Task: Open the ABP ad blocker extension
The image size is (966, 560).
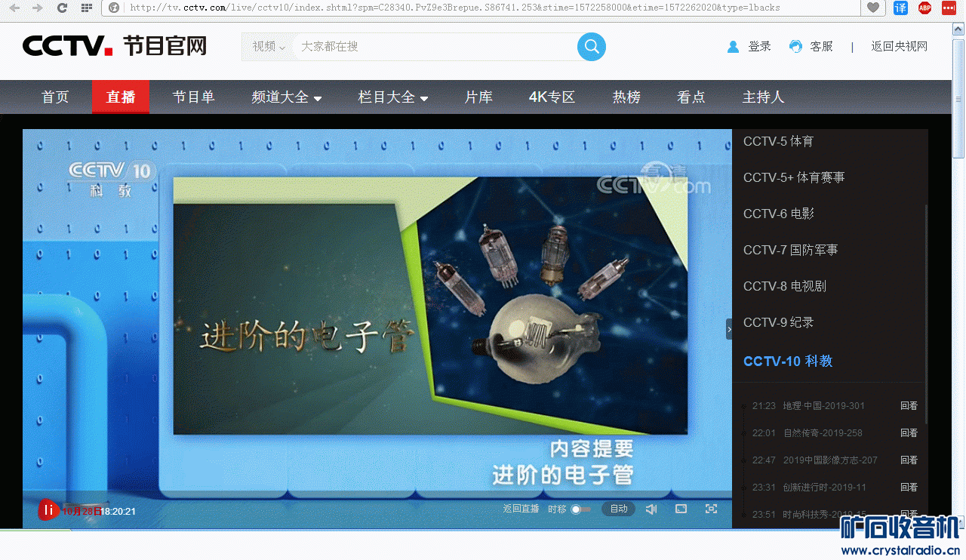Action: (924, 8)
